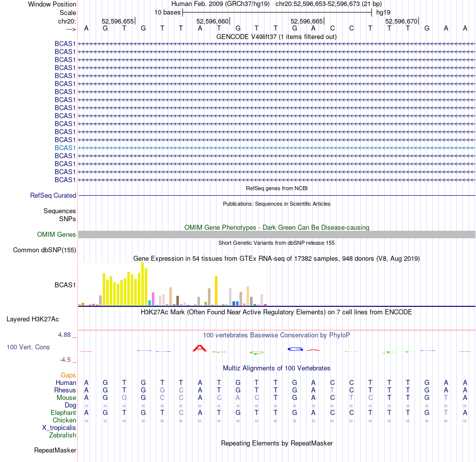Open the GTEx Gene Expression track title
The width and height of the screenshot is (476, 462).
(277, 258)
